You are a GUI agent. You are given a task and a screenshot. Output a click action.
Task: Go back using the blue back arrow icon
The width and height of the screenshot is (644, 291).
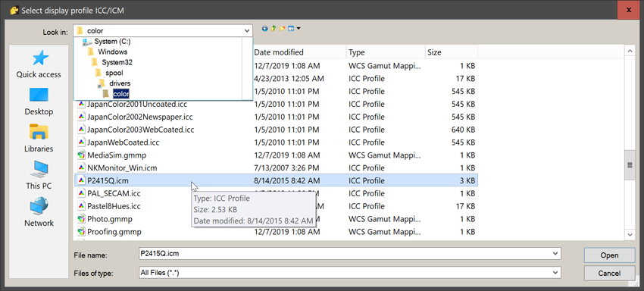(264, 29)
